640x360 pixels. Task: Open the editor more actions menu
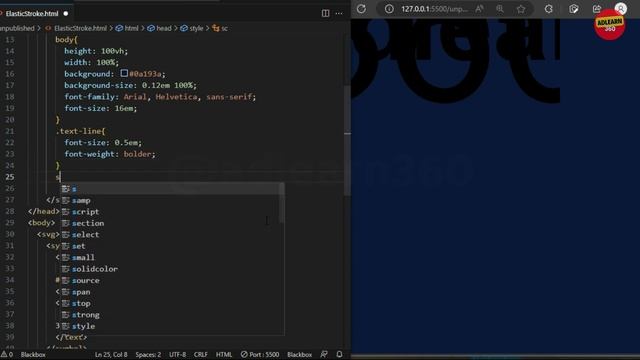click(x=339, y=13)
